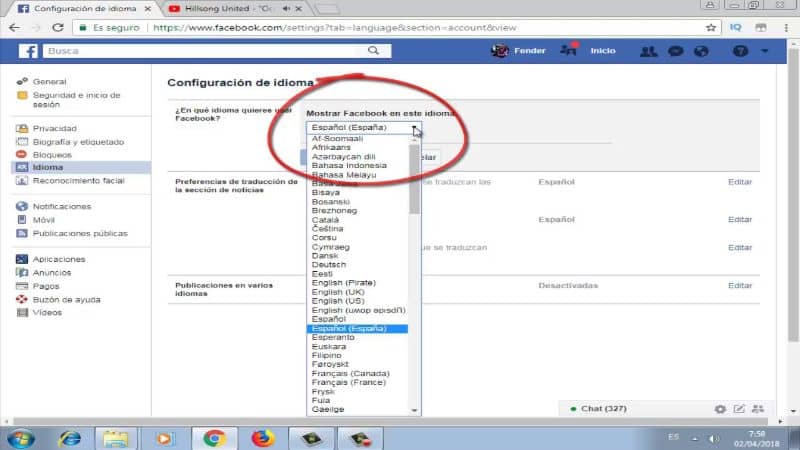Open the Aplicaciones settings section

click(59, 259)
